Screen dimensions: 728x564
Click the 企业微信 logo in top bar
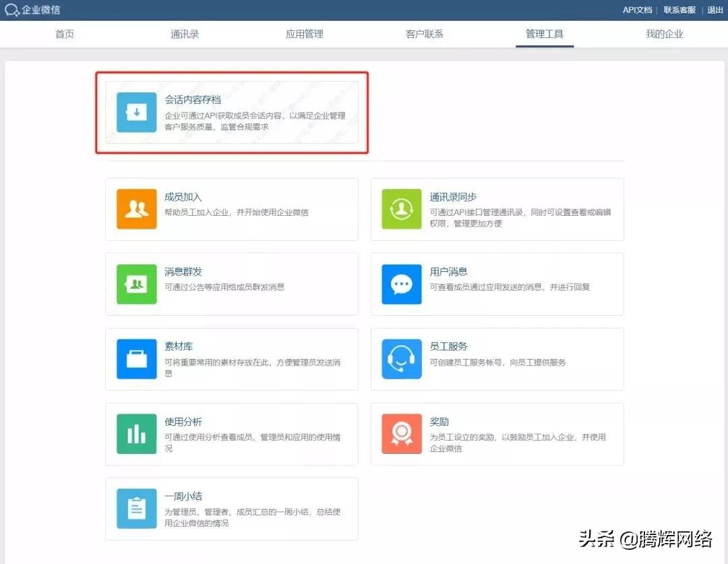pos(32,9)
